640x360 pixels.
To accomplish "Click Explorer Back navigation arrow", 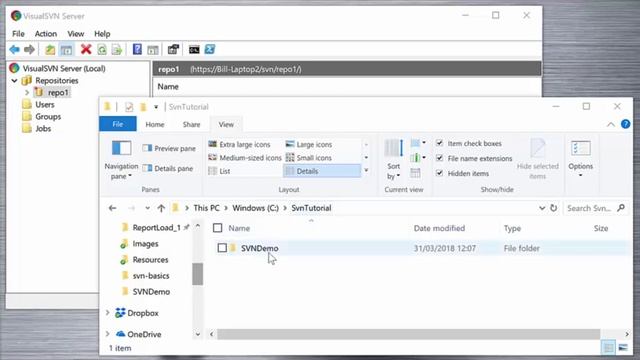I will tap(112, 208).
